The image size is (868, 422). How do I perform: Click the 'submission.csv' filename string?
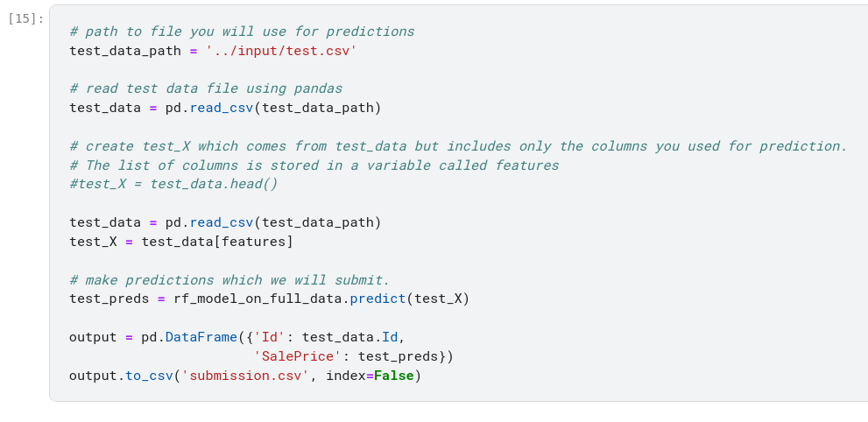245,376
